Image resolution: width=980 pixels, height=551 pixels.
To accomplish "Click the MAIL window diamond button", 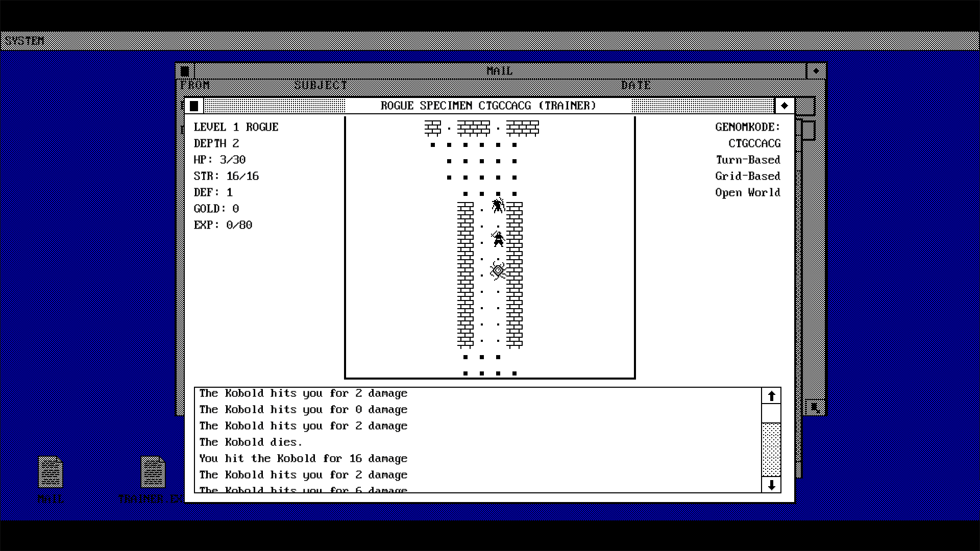I will coord(816,71).
